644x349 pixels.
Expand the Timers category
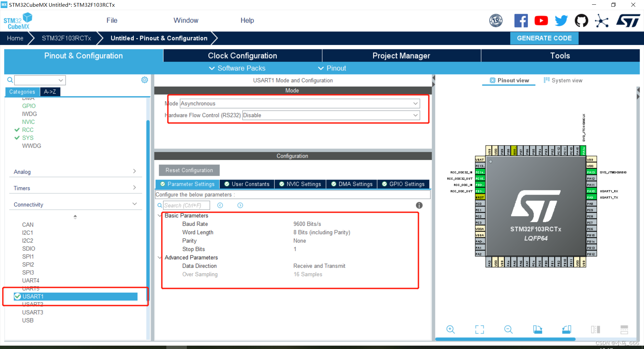click(75, 188)
